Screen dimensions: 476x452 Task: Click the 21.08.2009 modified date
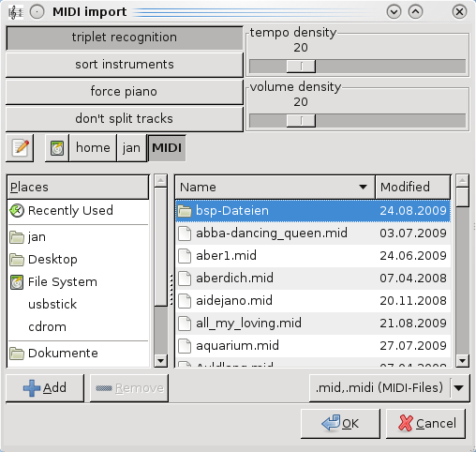[x=413, y=324]
